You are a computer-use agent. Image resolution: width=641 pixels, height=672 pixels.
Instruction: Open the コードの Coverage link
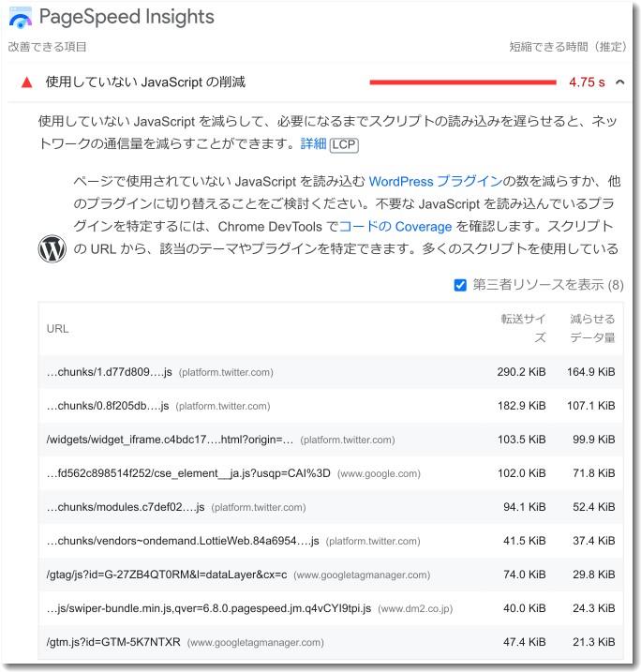pos(395,226)
